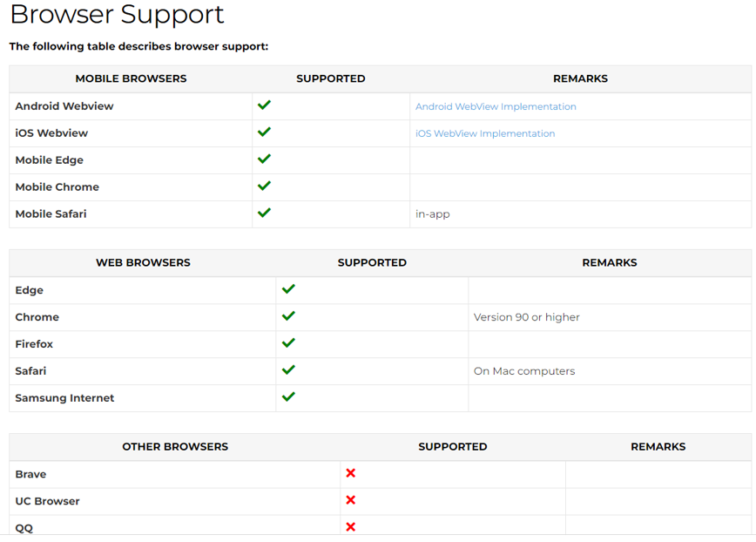Screen dimensions: 756x542
Task: Click SUPPORTED header in mobile browsers table
Action: click(331, 78)
